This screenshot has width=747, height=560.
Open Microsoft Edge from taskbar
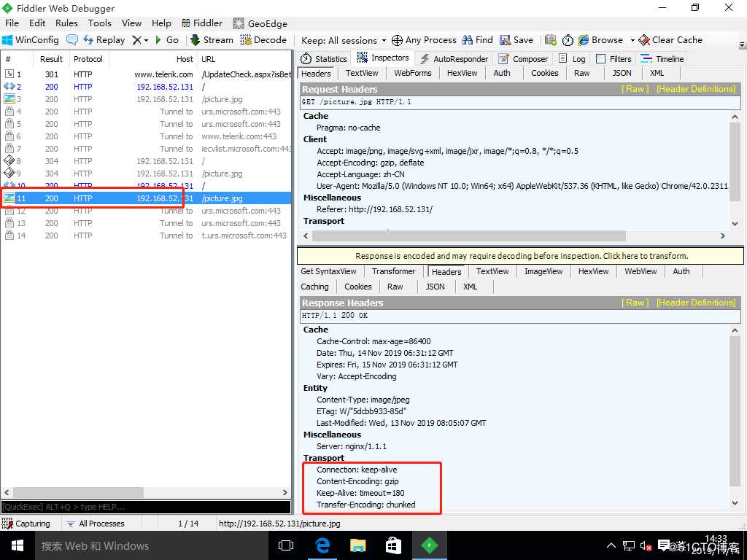322,545
